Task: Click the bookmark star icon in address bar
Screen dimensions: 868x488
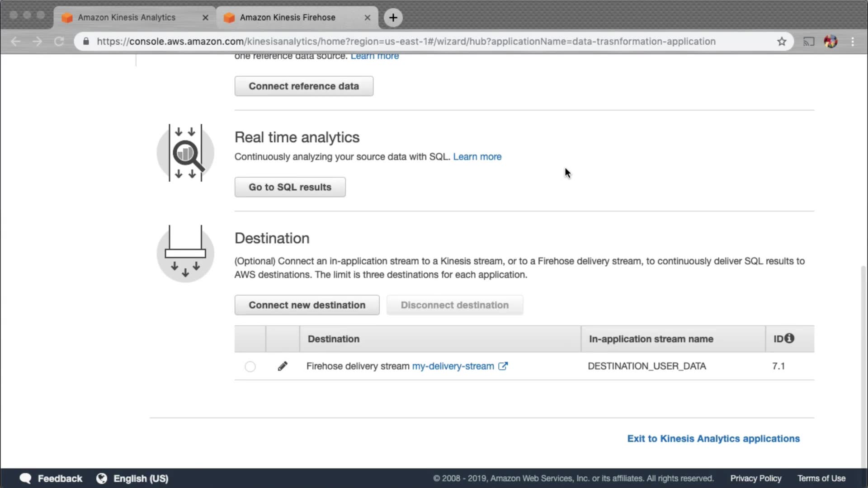Action: [782, 42]
